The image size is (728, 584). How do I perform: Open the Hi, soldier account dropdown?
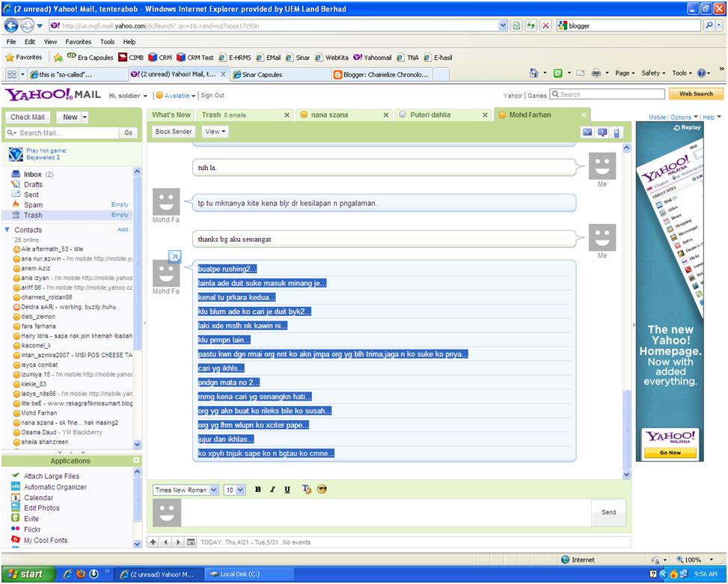pos(128,96)
